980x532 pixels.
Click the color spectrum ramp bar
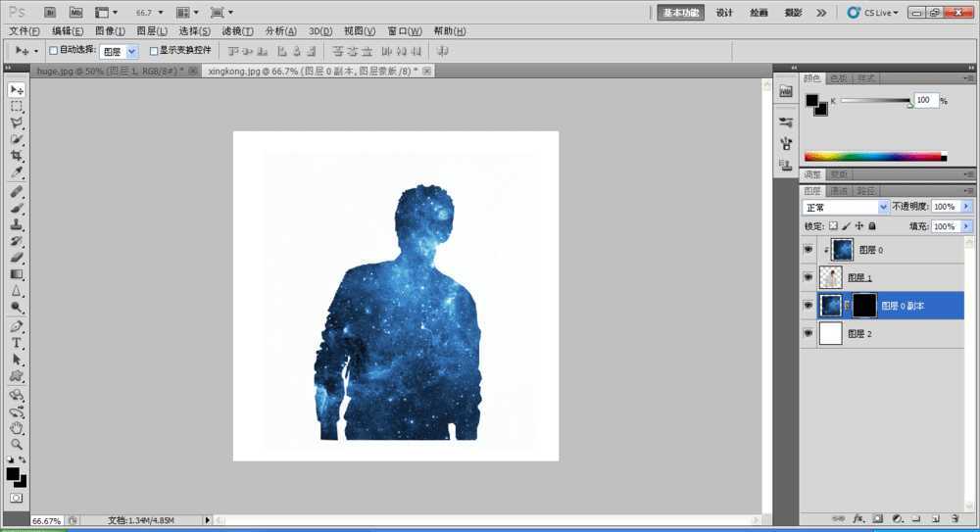872,156
